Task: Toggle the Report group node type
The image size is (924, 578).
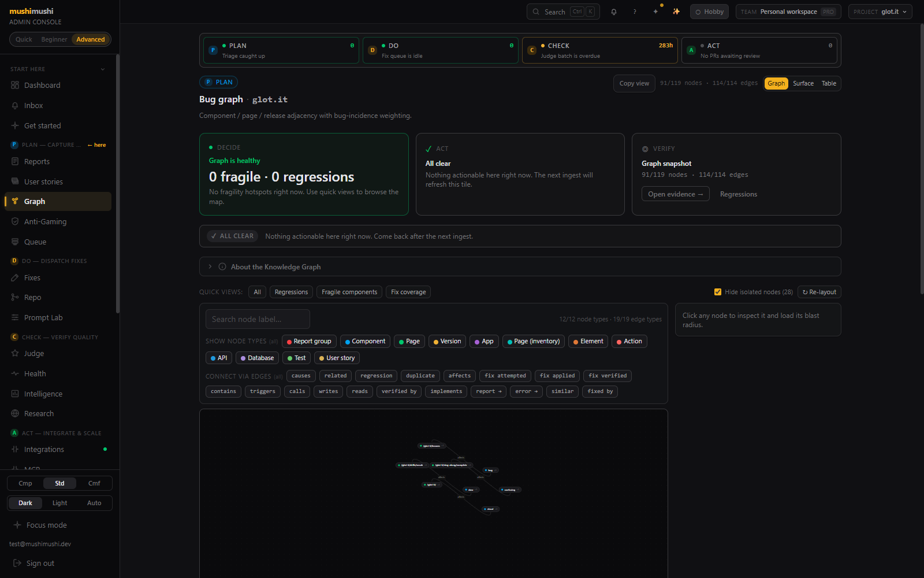Action: click(309, 341)
